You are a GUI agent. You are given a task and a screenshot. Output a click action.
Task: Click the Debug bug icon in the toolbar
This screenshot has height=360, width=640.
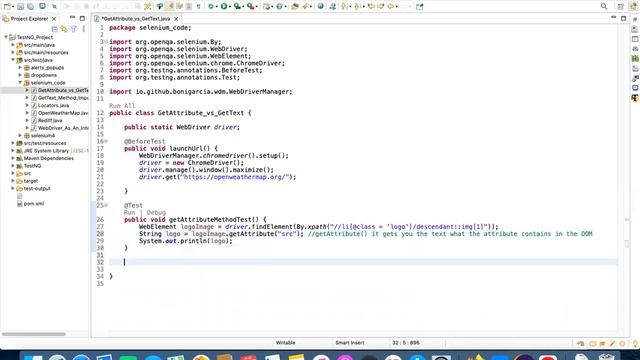[211, 7]
